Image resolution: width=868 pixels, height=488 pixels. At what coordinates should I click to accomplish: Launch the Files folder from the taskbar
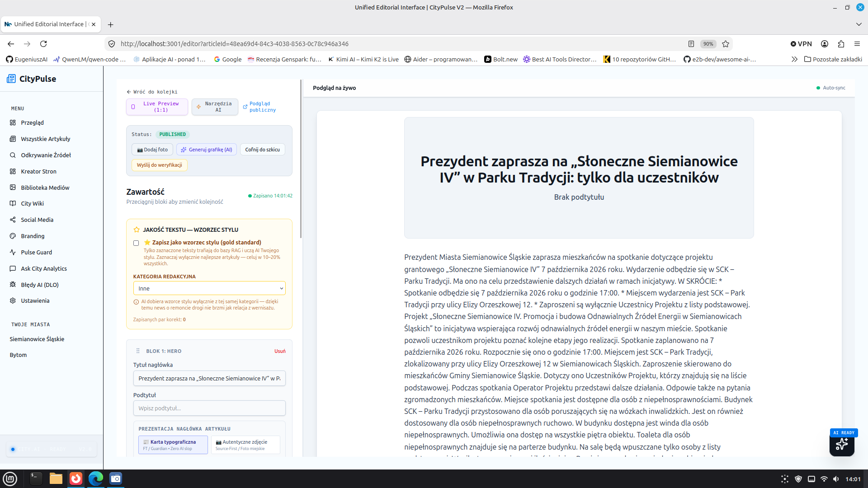point(56,479)
